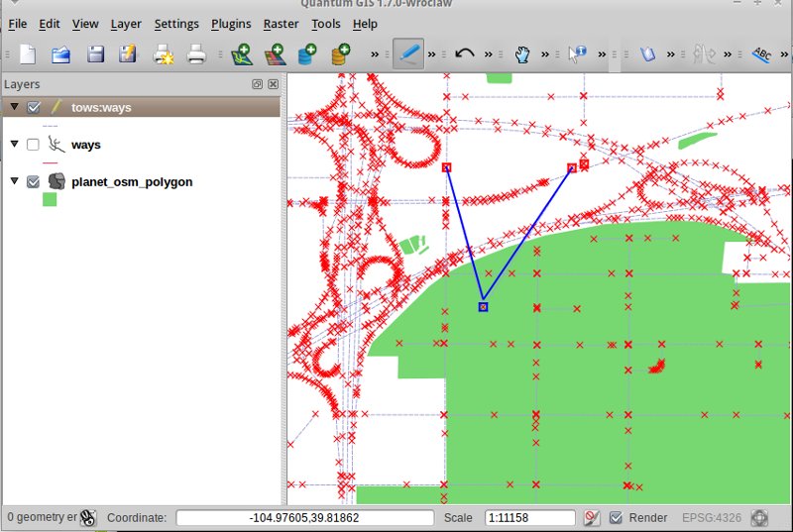Click the Undo arrow icon
Viewport: 793px width, 532px height.
click(x=464, y=54)
